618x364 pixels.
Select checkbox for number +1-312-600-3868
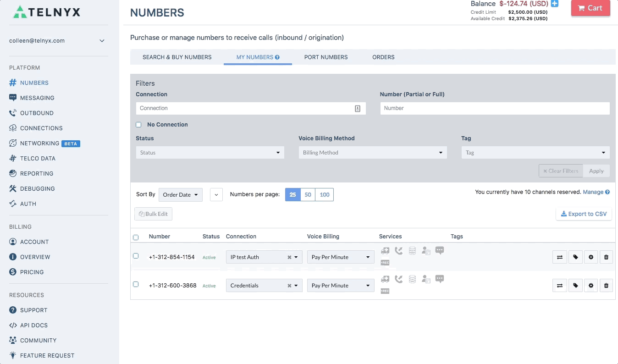(x=136, y=284)
